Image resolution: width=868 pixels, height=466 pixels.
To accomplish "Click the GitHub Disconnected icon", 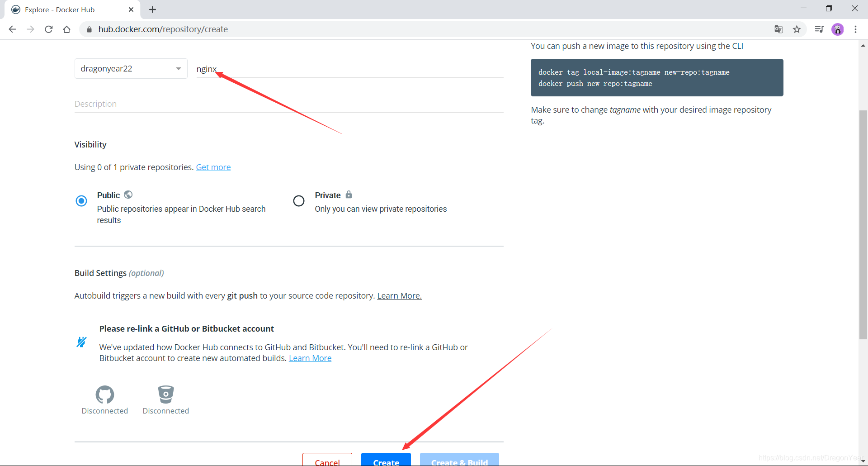I will point(105,395).
